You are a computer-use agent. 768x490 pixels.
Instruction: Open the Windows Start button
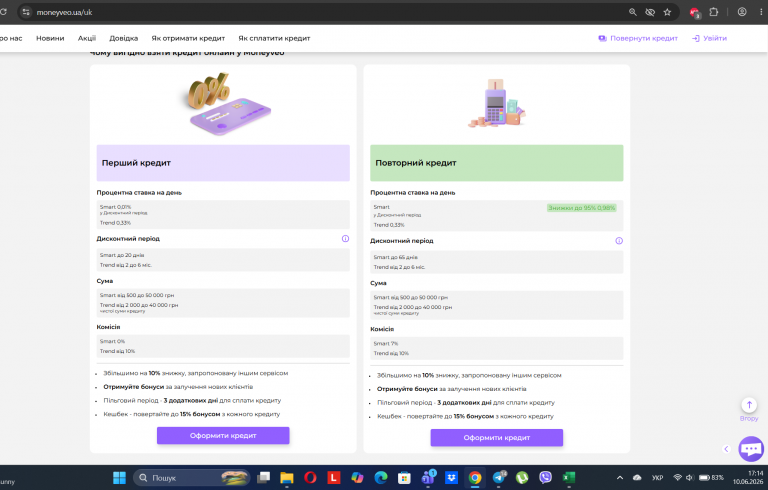[x=120, y=478]
